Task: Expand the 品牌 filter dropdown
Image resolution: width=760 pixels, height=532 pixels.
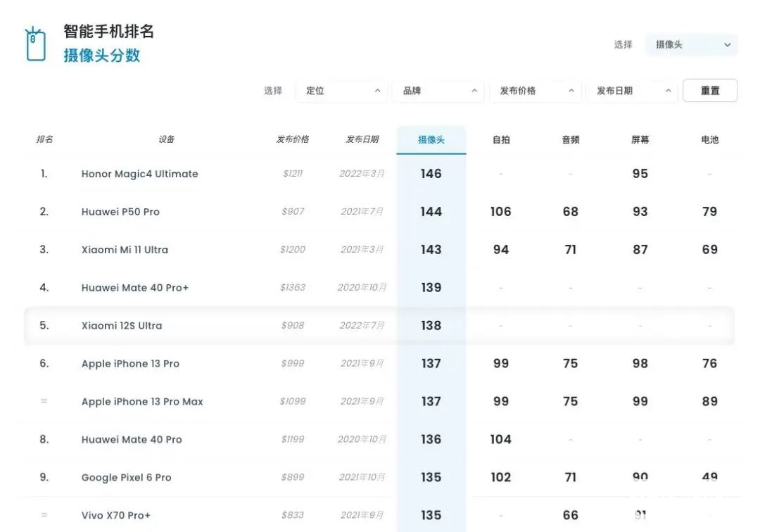Action: point(438,91)
